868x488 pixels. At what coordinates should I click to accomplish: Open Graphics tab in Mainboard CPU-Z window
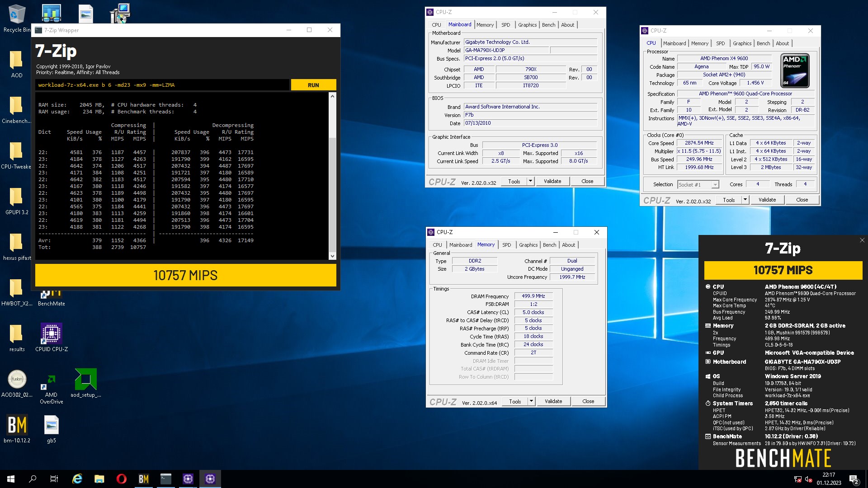pos(527,25)
